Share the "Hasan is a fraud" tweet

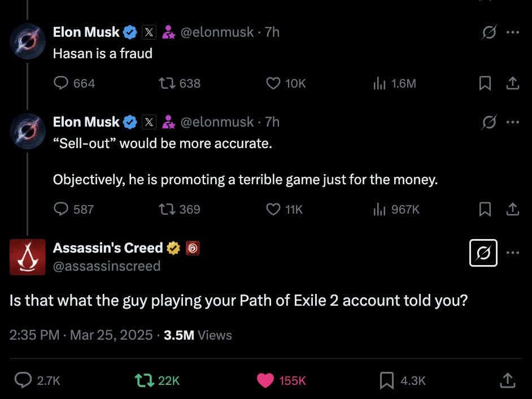tap(512, 84)
